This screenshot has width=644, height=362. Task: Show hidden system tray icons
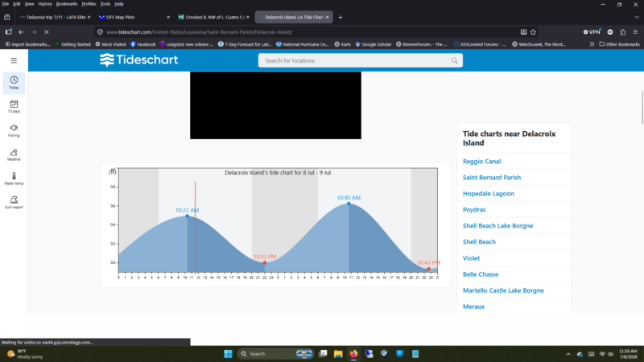[568, 354]
